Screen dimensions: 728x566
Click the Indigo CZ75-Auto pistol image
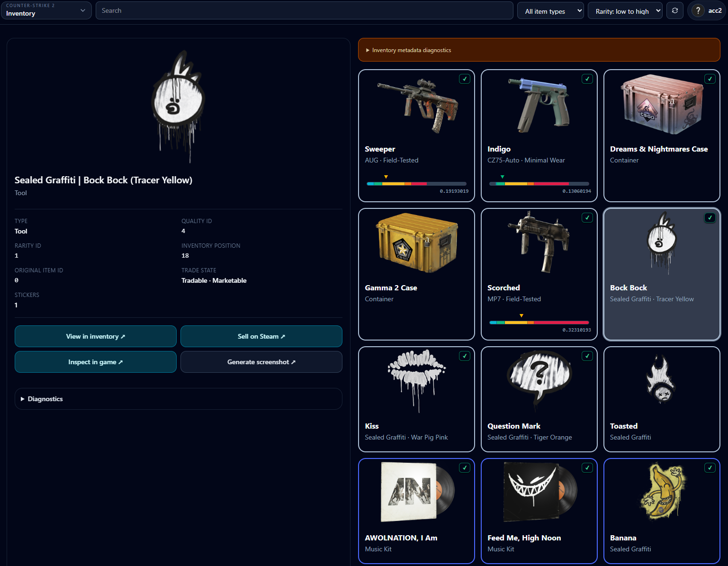[539, 105]
